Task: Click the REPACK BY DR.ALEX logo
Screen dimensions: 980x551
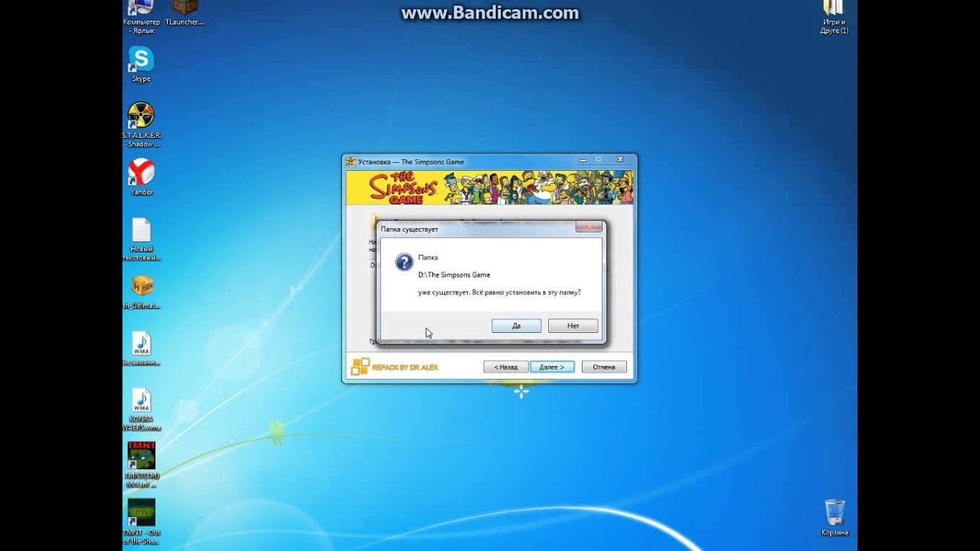Action: tap(394, 367)
